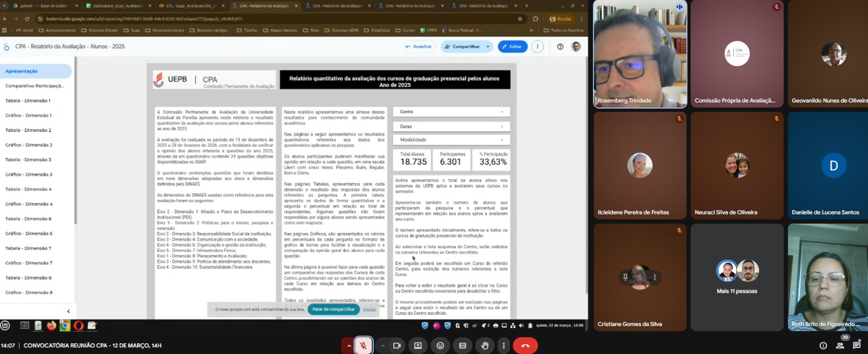
Task: Expand audio settings arrow beside microphone
Action: [x=348, y=345]
